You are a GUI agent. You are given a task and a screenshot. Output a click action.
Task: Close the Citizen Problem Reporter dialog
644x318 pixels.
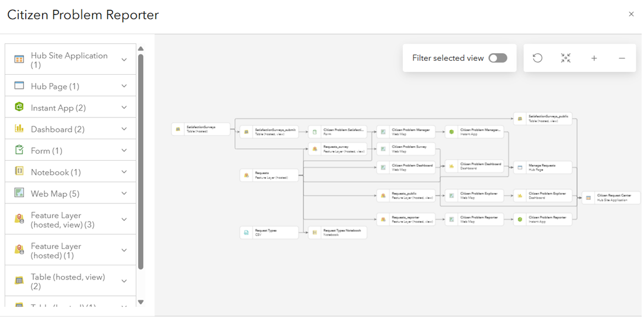[631, 14]
